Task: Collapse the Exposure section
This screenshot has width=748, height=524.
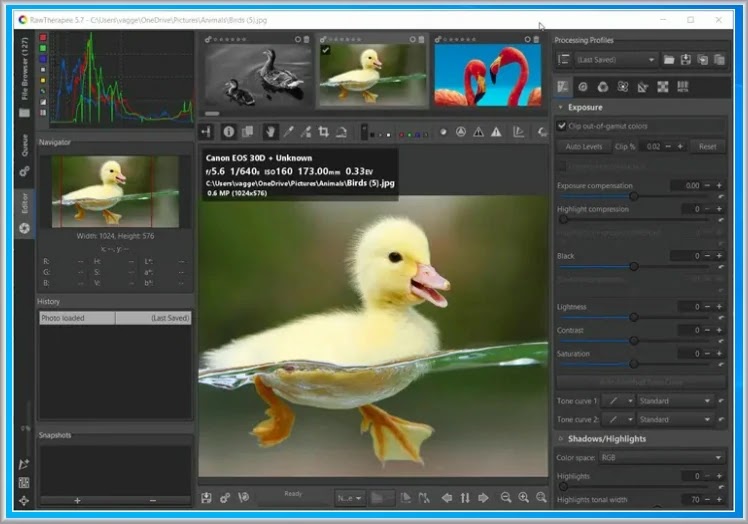Action: [561, 107]
